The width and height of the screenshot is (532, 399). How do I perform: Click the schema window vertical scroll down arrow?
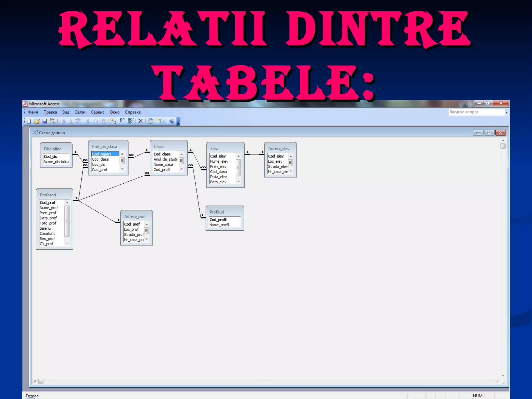[x=503, y=376]
